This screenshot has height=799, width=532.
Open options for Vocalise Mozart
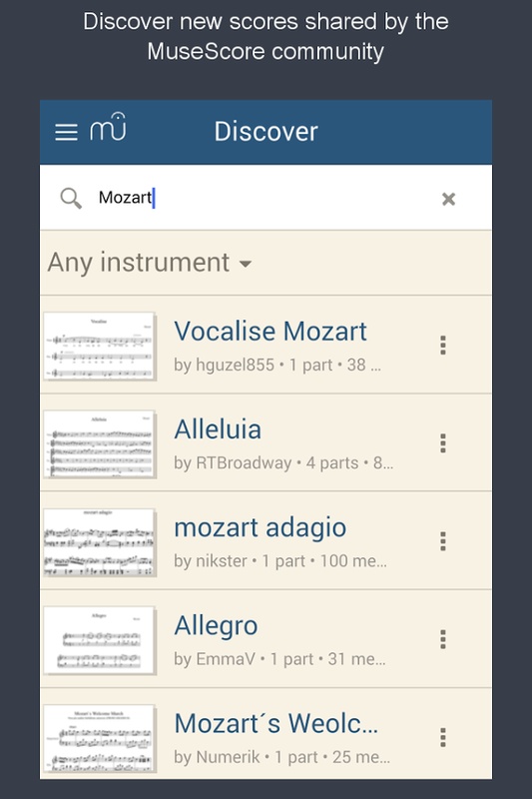[443, 345]
